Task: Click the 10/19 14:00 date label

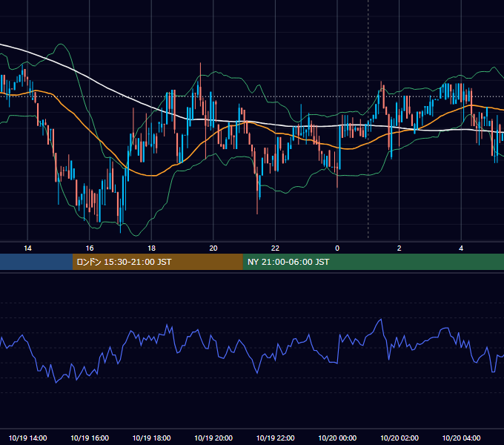Action: (x=27, y=438)
